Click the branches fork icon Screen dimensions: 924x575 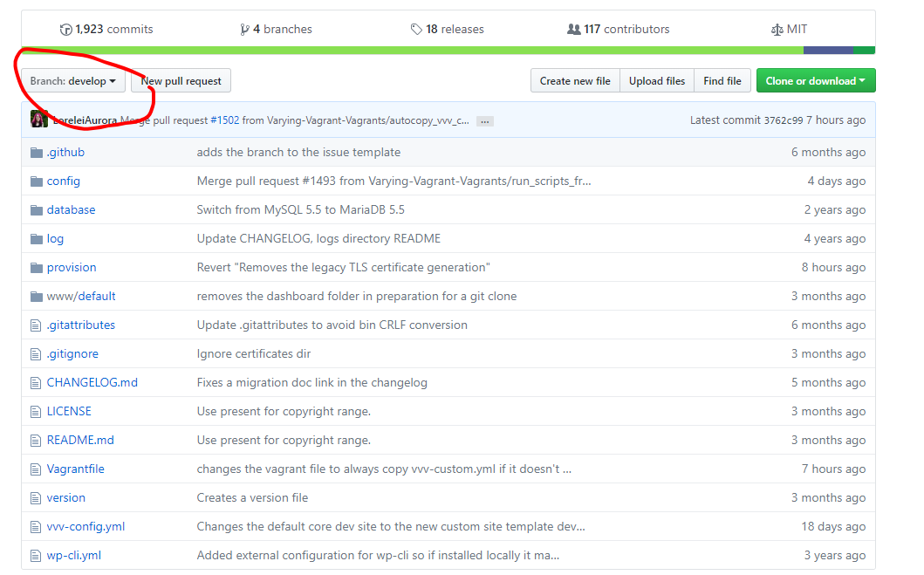point(244,30)
